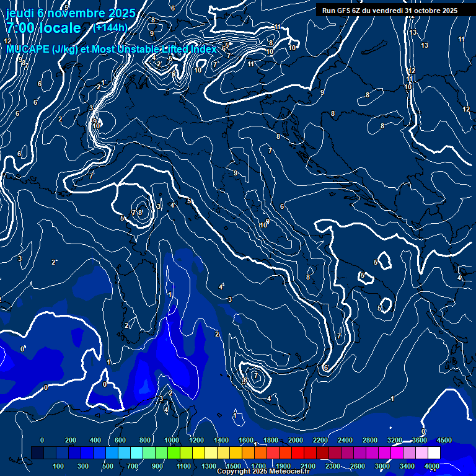
Task: Click the '100' legend label
Action: click(x=58, y=466)
